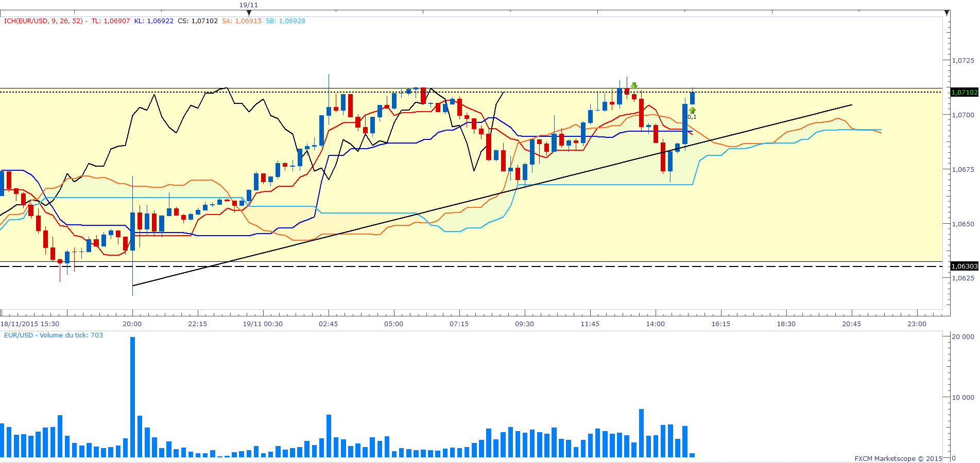Click the triangle marker at top right
The width and height of the screenshot is (980, 463).
(947, 12)
